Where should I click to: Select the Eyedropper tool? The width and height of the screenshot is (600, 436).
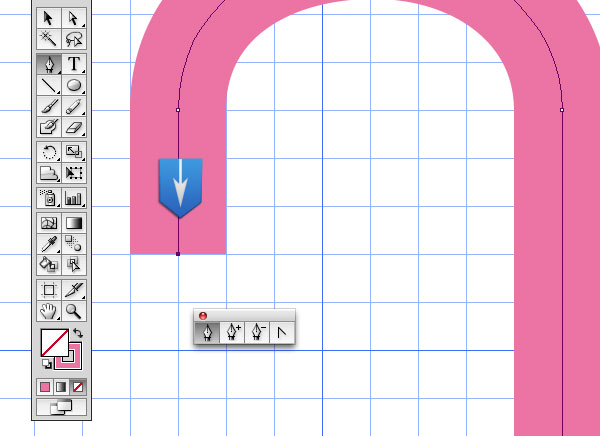(x=49, y=244)
